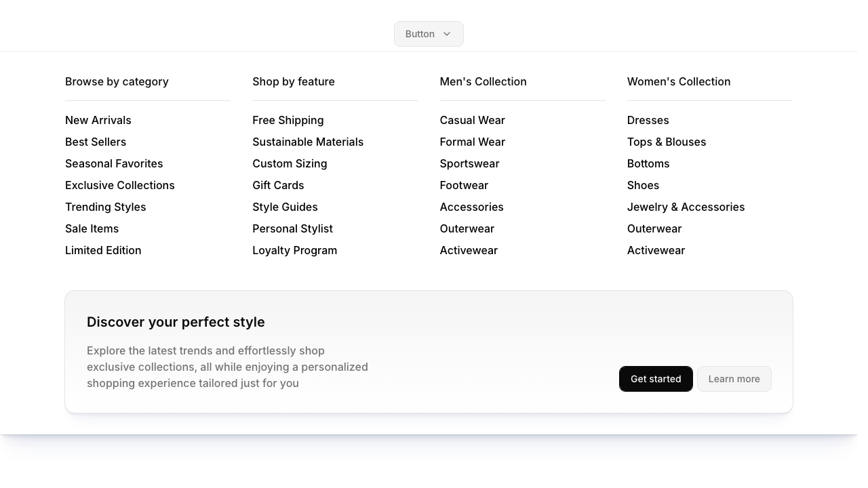Go to Loyalty Program

click(294, 250)
